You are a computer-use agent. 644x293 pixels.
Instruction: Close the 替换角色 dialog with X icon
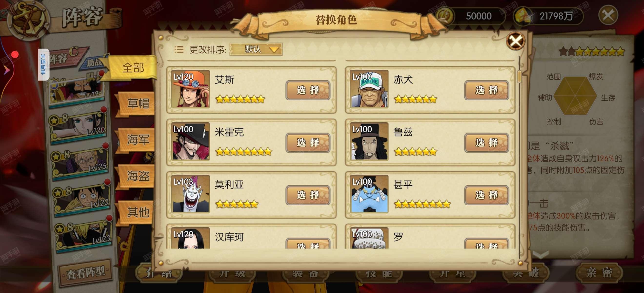coord(515,41)
